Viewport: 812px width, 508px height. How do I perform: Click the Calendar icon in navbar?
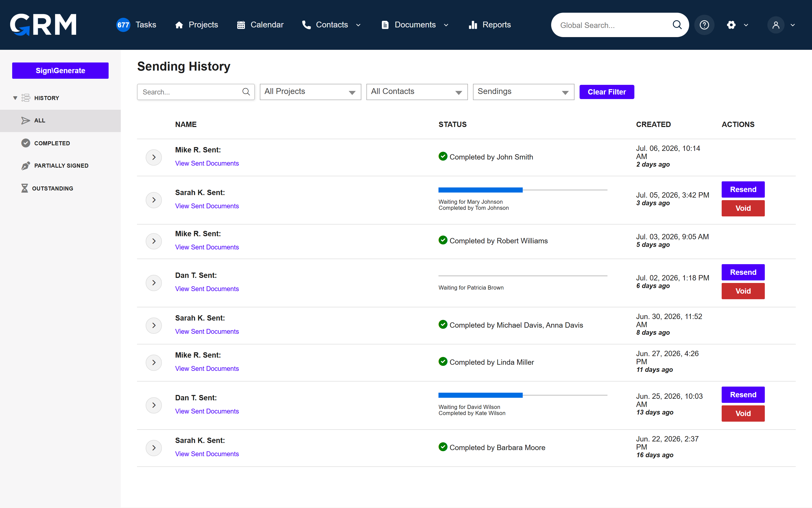tap(241, 25)
